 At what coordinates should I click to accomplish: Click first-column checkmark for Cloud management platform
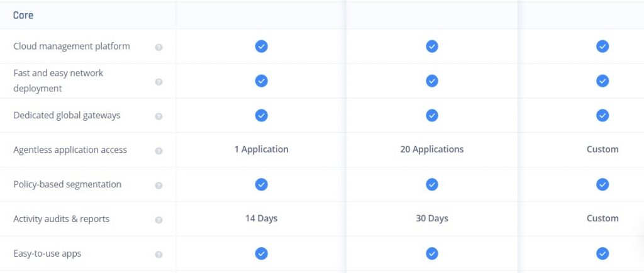coord(261,46)
